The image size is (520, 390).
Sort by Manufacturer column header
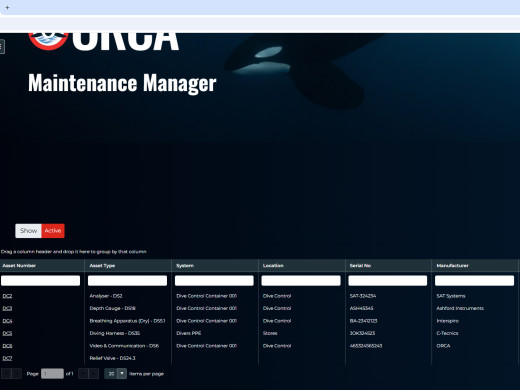pyautogui.click(x=453, y=266)
